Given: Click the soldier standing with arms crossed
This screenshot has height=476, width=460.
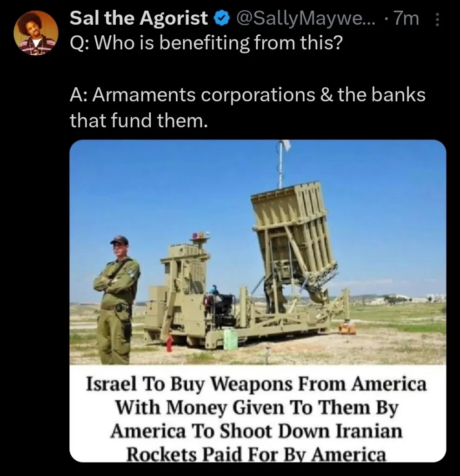Looking at the screenshot, I should 117,300.
